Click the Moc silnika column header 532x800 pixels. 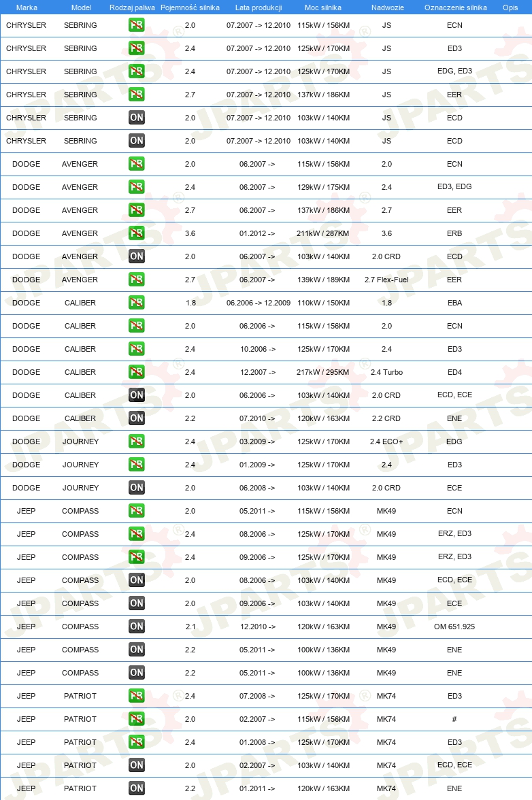tap(323, 7)
